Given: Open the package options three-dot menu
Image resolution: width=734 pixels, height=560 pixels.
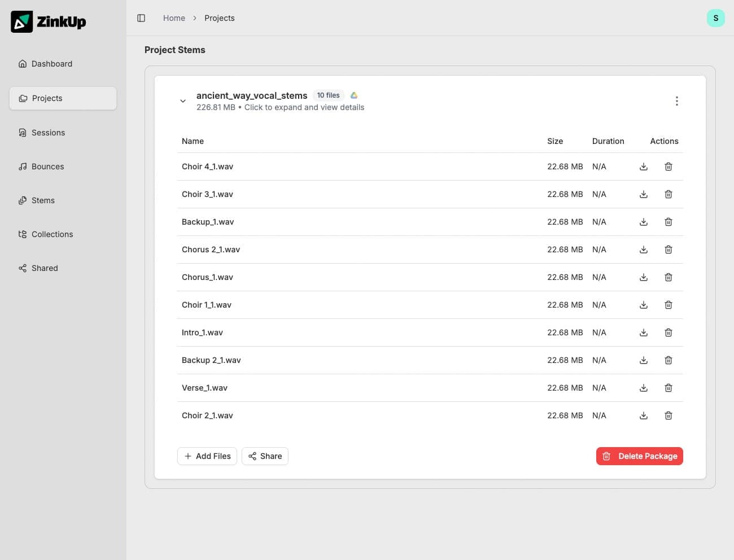Looking at the screenshot, I should click(677, 100).
